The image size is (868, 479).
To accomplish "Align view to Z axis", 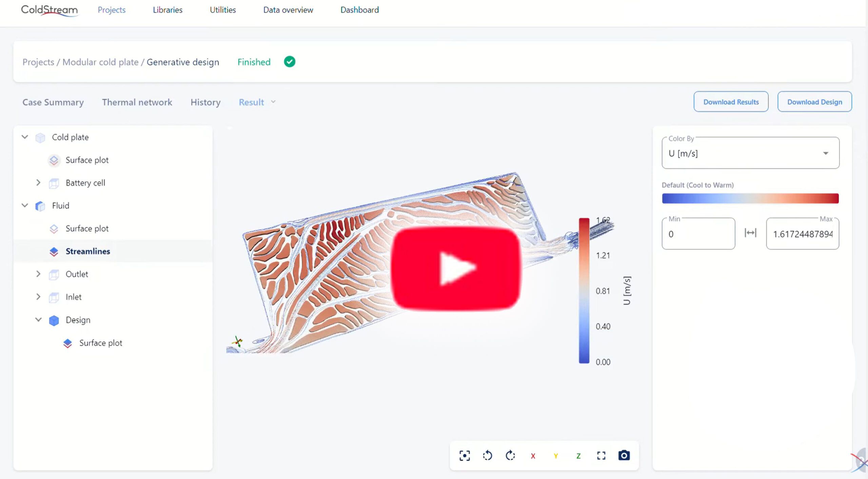I will pyautogui.click(x=578, y=456).
